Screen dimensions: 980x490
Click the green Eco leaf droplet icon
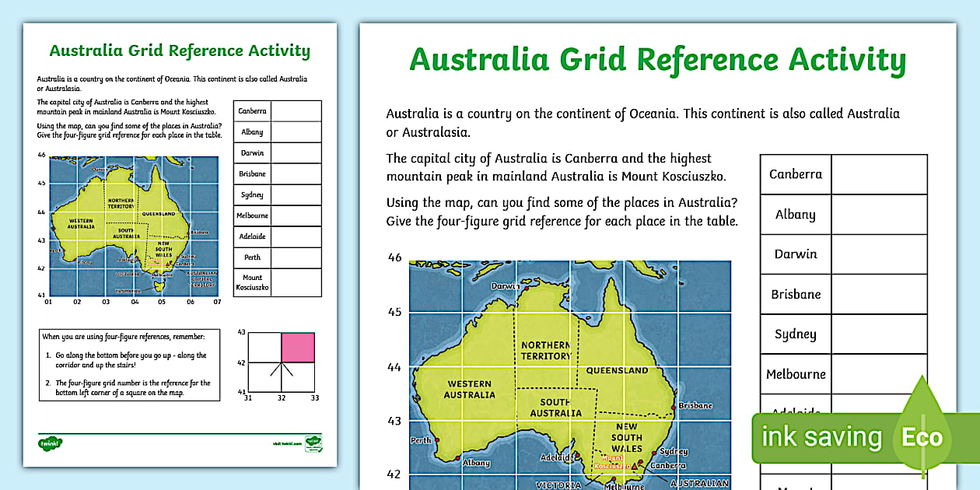click(x=922, y=428)
